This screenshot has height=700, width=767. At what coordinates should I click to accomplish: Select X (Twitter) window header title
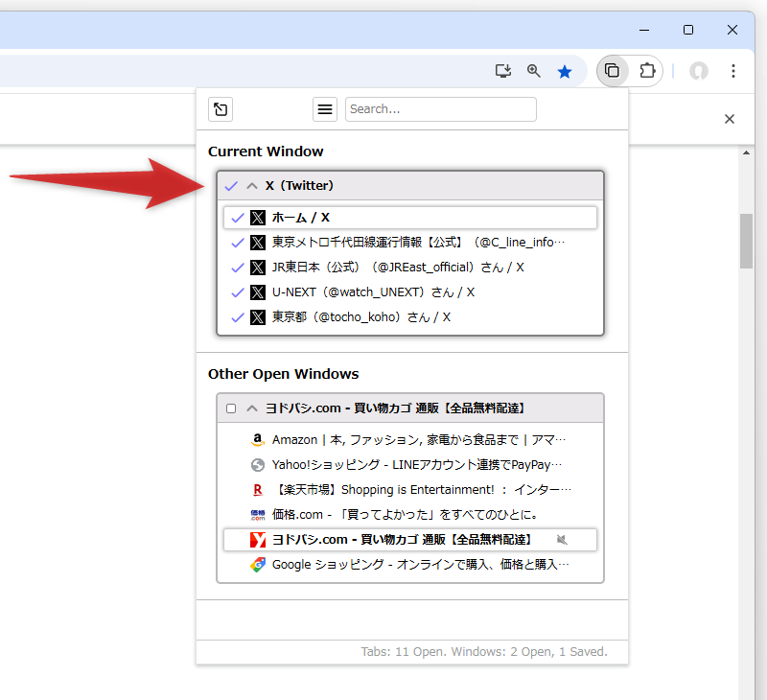pyautogui.click(x=299, y=186)
